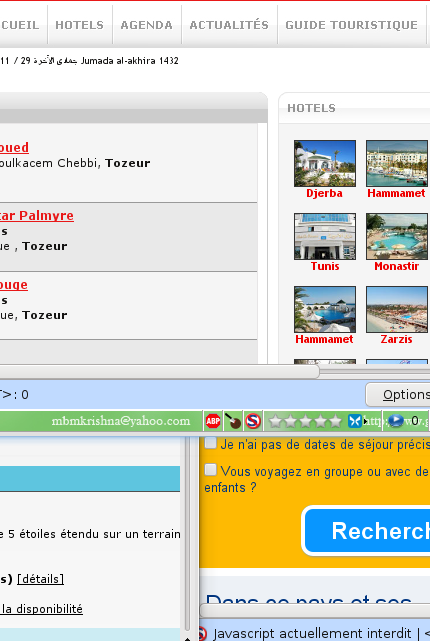Open the Adblock Plus status bar icon
The width and height of the screenshot is (430, 641).
click(213, 421)
